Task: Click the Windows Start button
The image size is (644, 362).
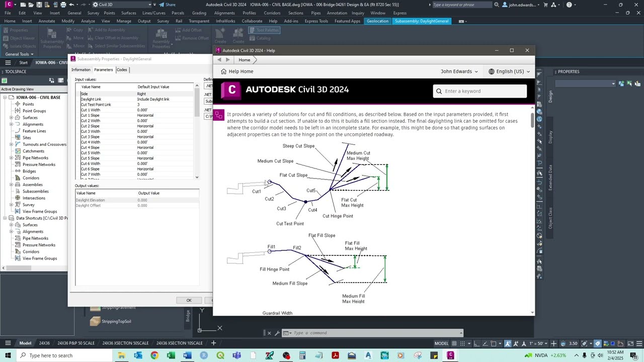Action: tap(9, 355)
